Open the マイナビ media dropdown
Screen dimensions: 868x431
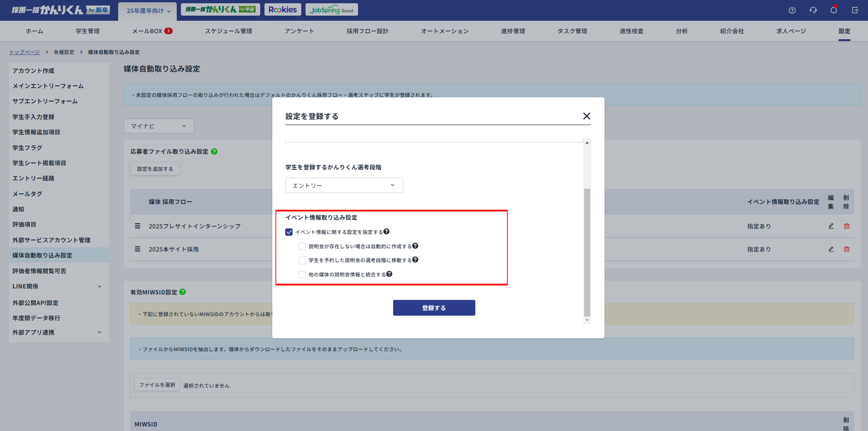click(x=159, y=126)
